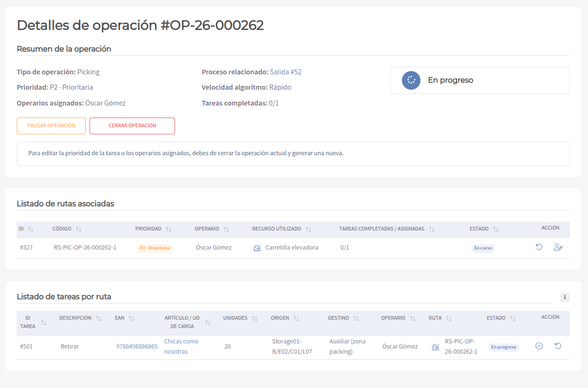Click the forklift icon beside Carretilla elevadora
Image resolution: width=588 pixels, height=388 pixels.
pos(258,248)
